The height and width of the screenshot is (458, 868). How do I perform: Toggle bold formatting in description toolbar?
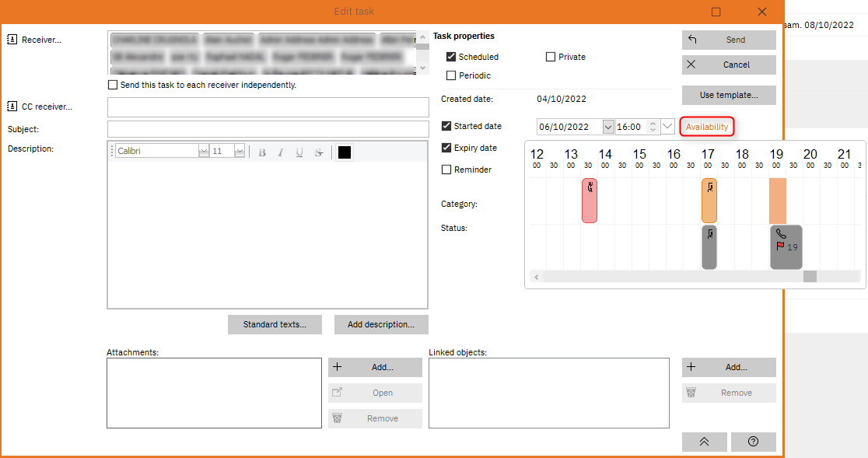coord(262,152)
